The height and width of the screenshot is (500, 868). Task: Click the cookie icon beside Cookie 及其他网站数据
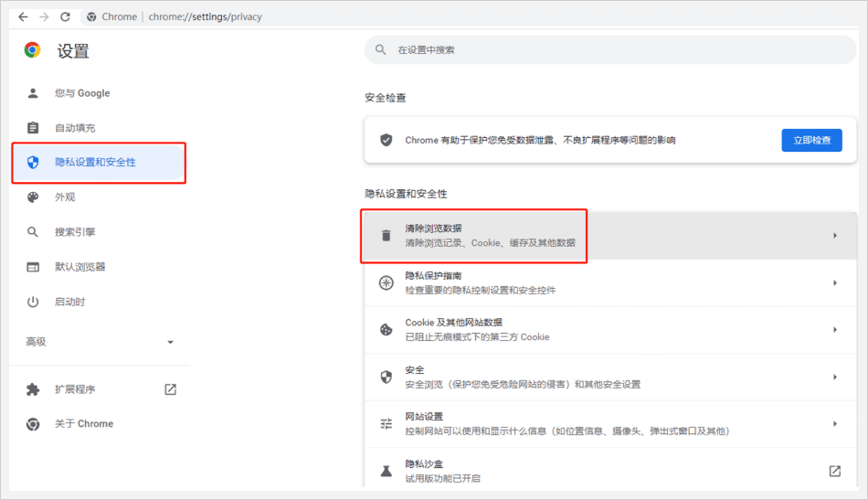tap(386, 329)
